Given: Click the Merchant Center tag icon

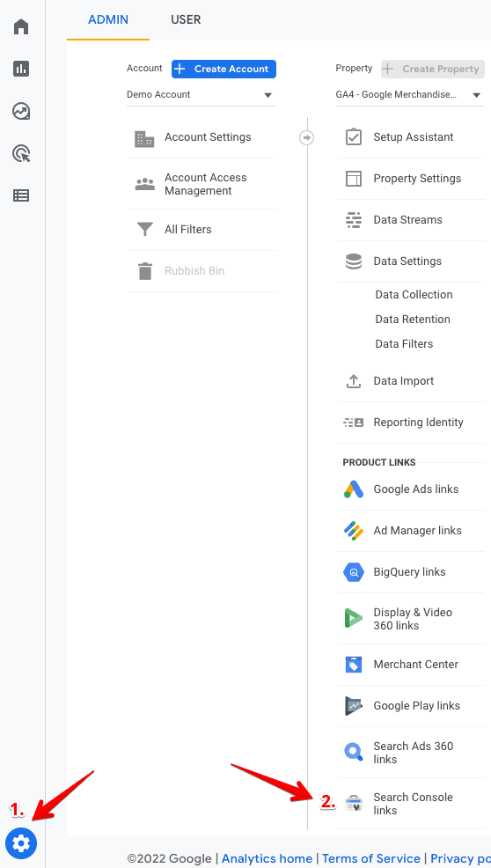Looking at the screenshot, I should (x=353, y=665).
